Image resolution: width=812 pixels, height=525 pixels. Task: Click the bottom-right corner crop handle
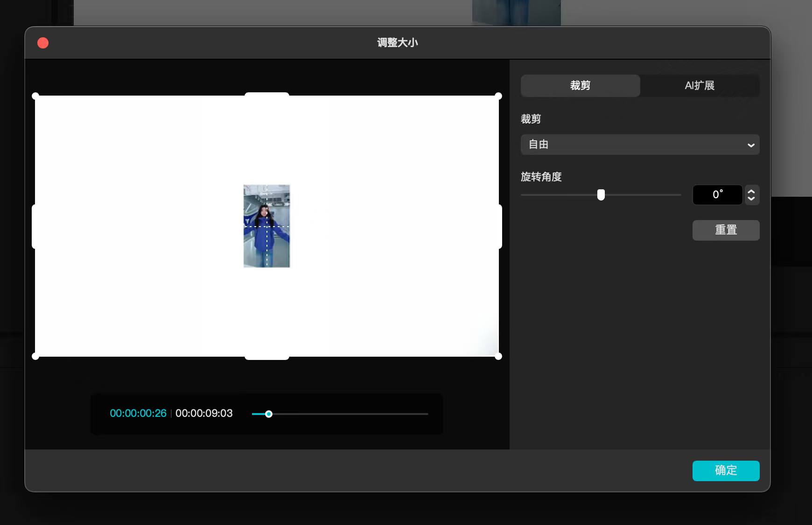coord(498,356)
